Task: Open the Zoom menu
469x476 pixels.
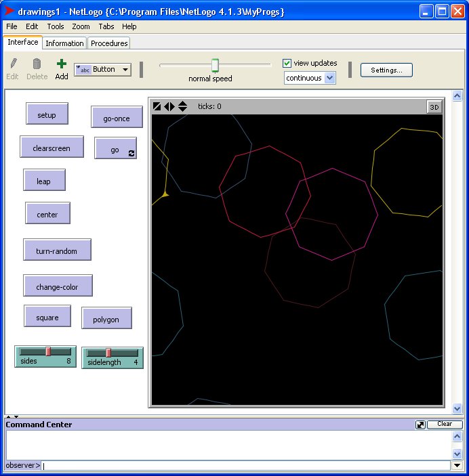Action: [81, 26]
